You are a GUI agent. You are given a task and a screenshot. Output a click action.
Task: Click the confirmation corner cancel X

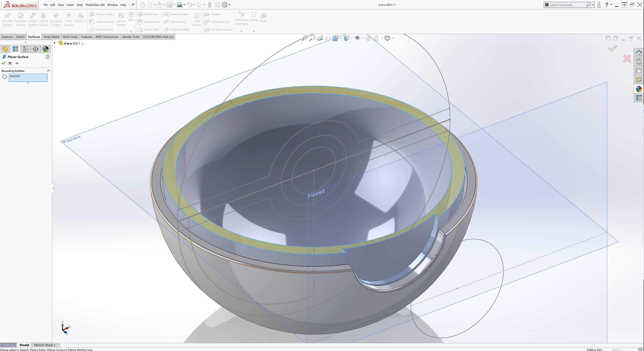(627, 59)
